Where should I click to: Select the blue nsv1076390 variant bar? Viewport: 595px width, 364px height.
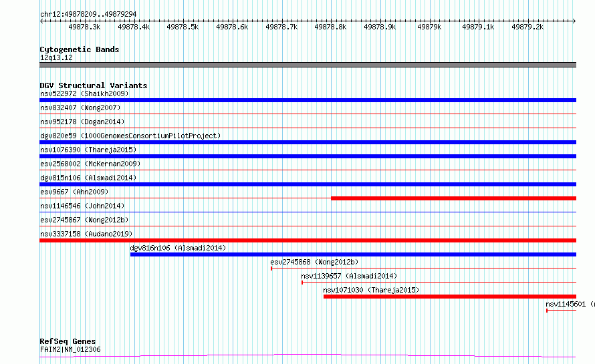point(308,156)
